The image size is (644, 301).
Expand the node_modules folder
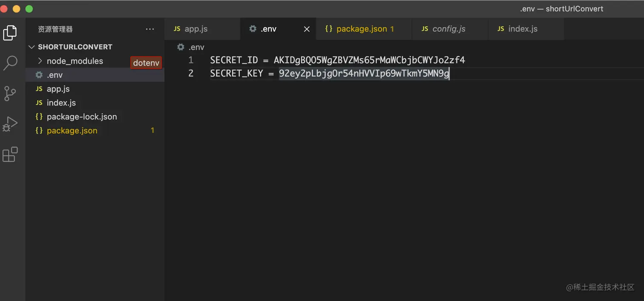coord(40,61)
